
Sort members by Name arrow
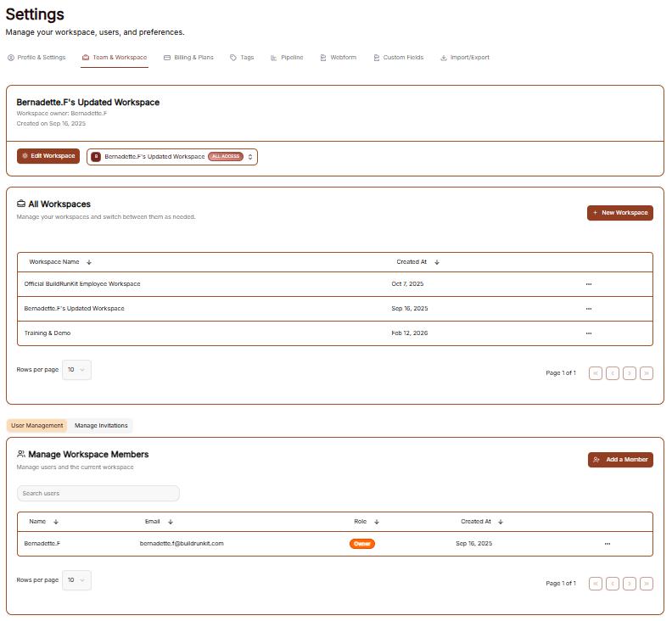pyautogui.click(x=56, y=522)
